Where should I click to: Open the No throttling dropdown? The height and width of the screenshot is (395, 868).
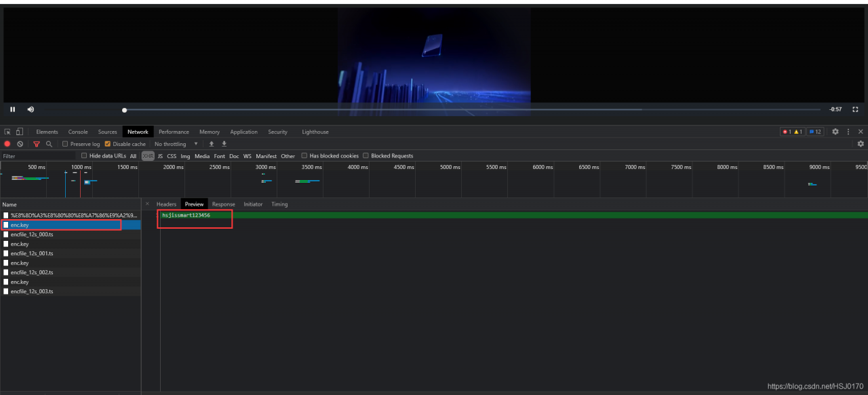173,144
